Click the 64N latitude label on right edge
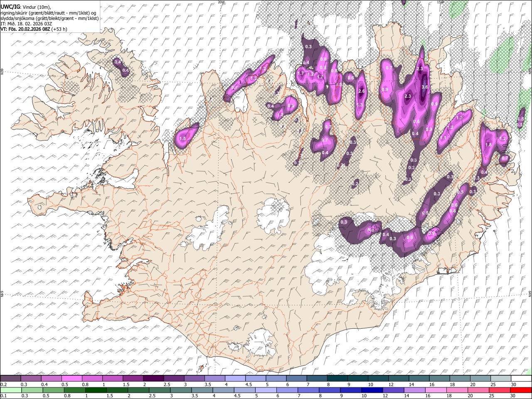 click(530, 293)
